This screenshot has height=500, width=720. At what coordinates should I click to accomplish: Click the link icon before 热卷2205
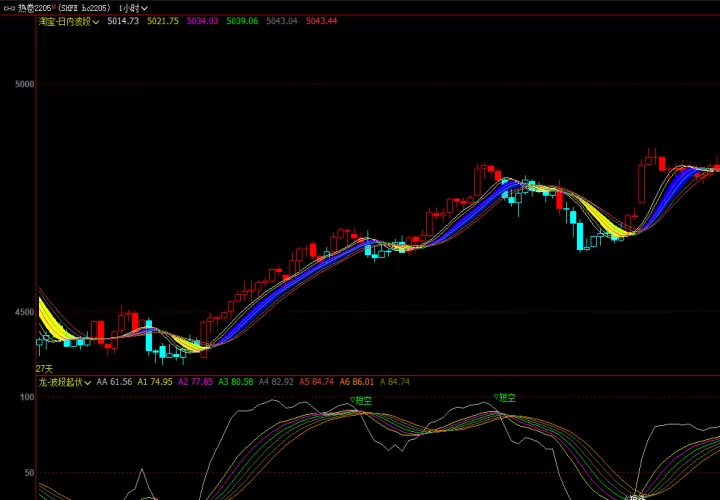click(x=9, y=8)
